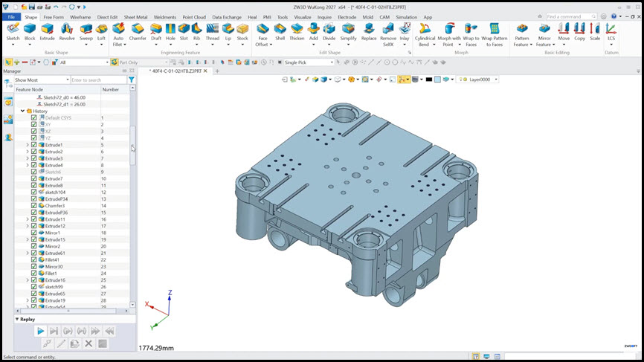Select the Replace tool
Viewport: 644px width, 362px height.
[x=369, y=32]
